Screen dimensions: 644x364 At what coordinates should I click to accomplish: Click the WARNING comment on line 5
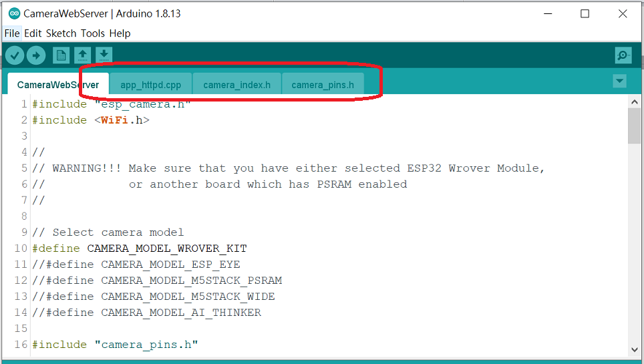(289, 168)
